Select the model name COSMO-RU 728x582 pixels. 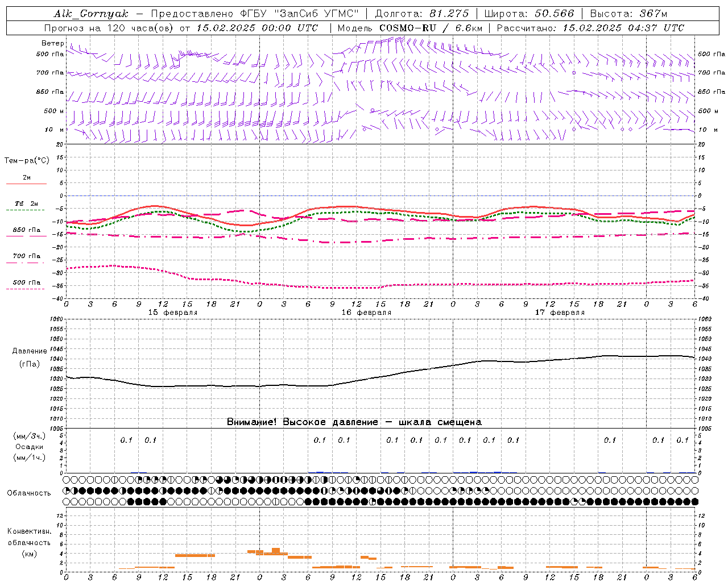(408, 28)
